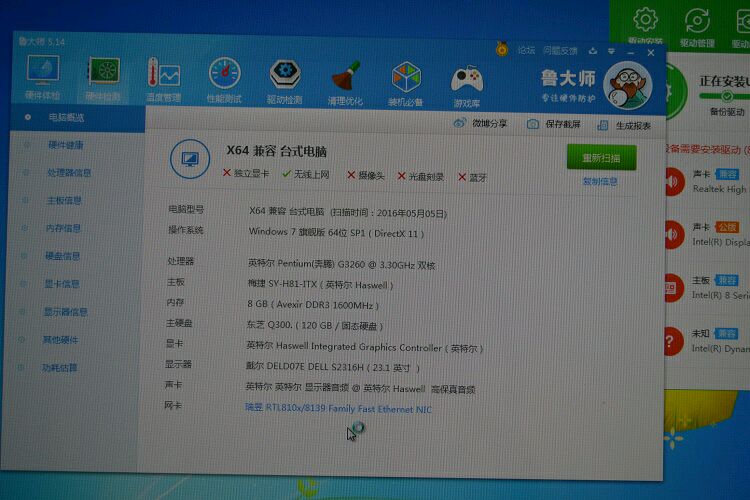The width and height of the screenshot is (750, 500).
Task: Click the 备份驱动 progress step marker
Action: coord(727,97)
